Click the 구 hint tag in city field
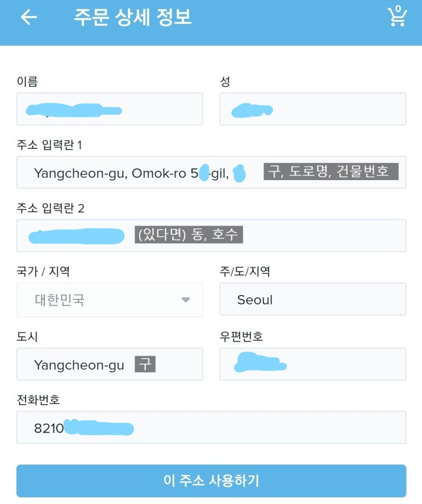Viewport: 422px width, 504px height. (x=145, y=364)
